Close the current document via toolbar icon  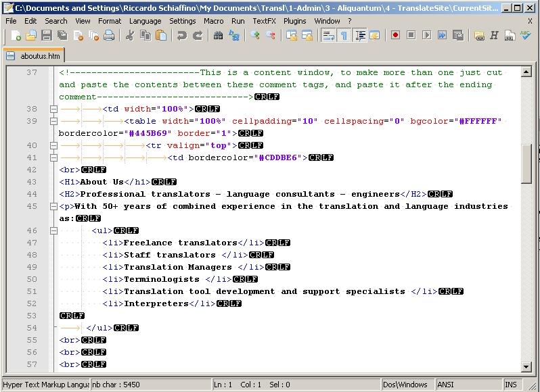click(78, 35)
